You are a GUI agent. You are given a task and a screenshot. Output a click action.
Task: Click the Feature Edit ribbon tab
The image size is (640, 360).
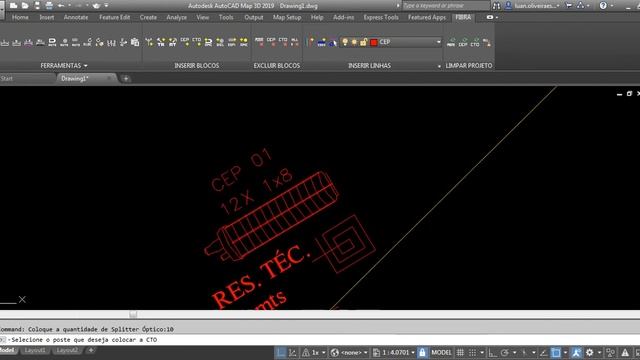coord(114,17)
